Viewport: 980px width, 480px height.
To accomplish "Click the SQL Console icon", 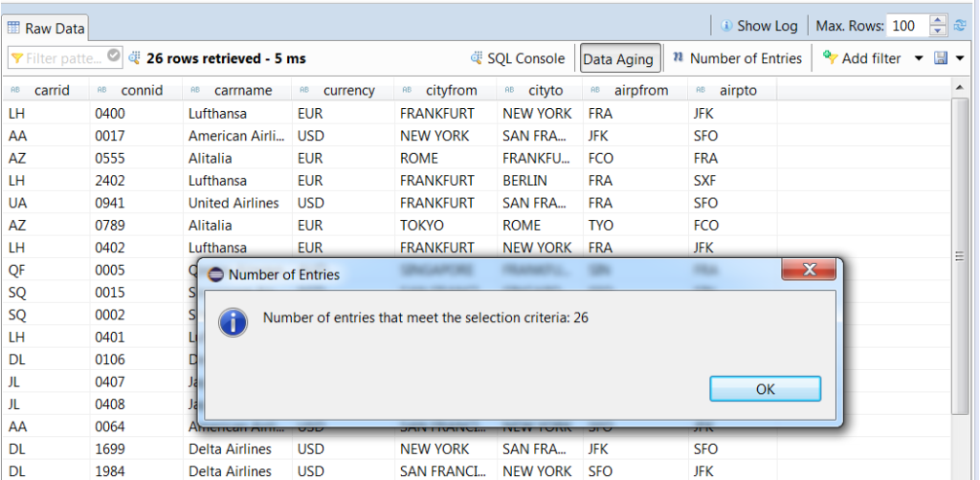I will (477, 58).
